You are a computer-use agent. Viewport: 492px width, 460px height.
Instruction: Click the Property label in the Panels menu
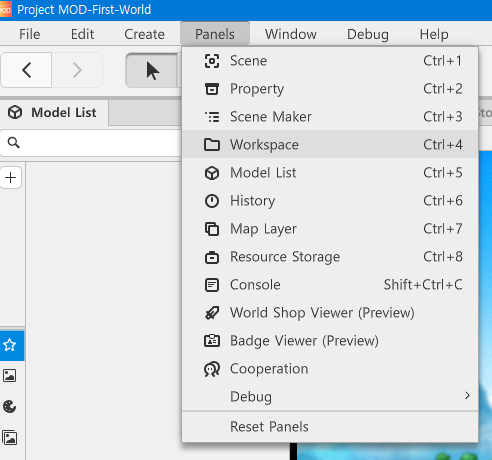coord(257,89)
